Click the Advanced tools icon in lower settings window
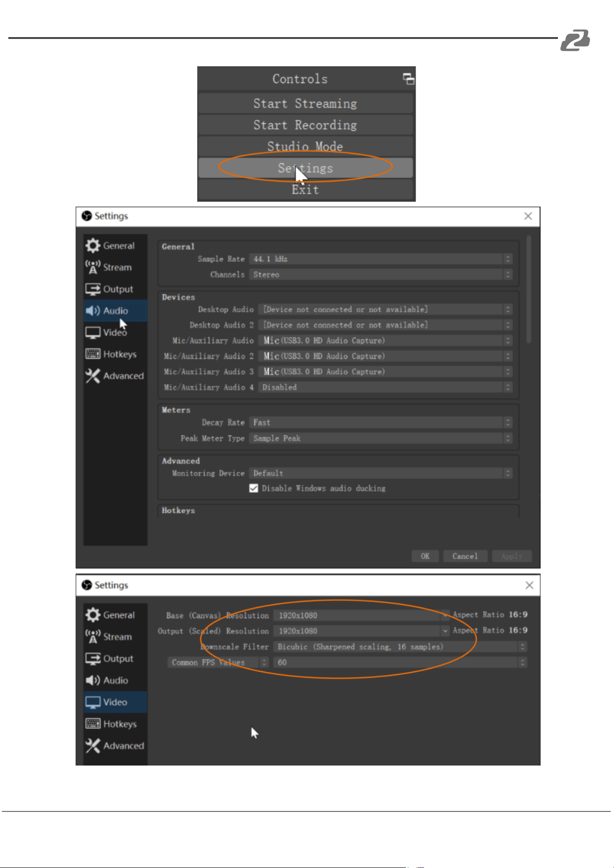This screenshot has width=614, height=868. pyautogui.click(x=93, y=746)
